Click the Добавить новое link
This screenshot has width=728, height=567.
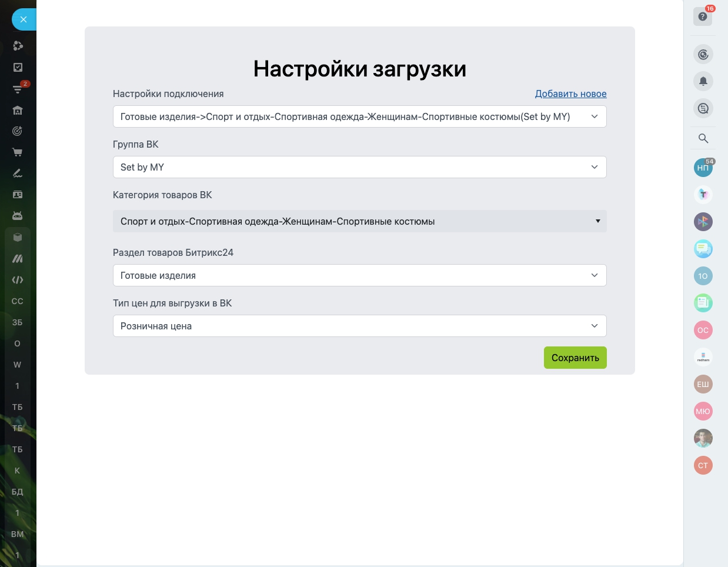(x=570, y=94)
